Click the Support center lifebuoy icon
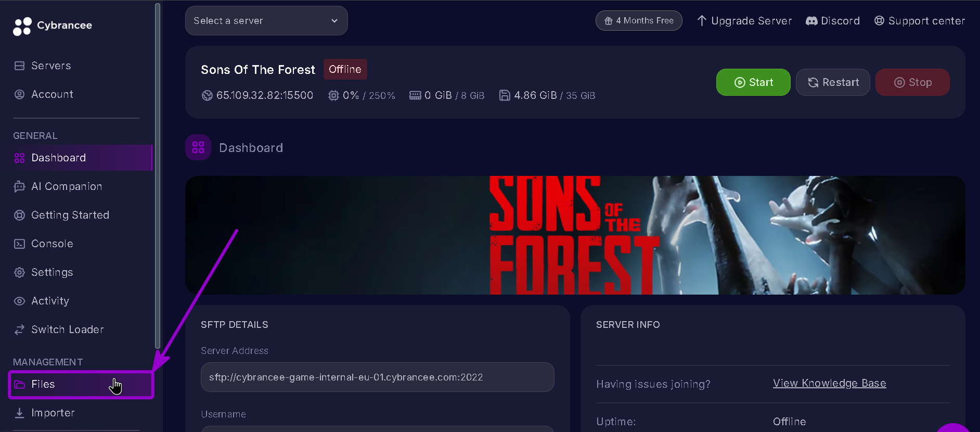Image resolution: width=980 pixels, height=432 pixels. click(879, 20)
